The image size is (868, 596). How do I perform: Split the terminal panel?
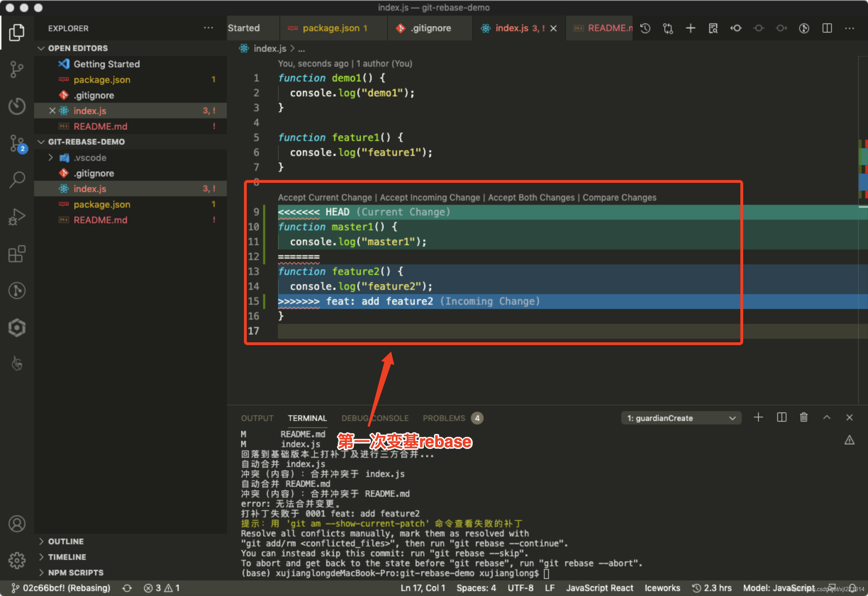pyautogui.click(x=781, y=417)
